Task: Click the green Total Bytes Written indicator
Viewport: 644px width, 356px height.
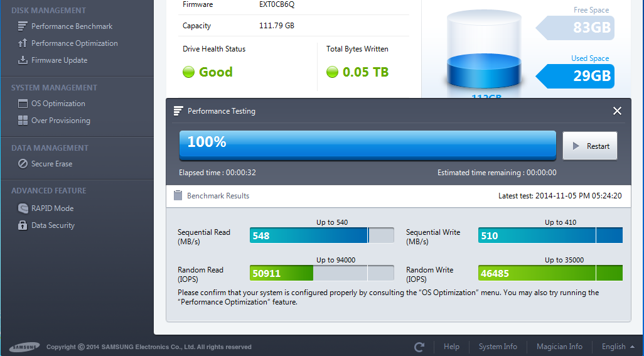Action: [332, 72]
